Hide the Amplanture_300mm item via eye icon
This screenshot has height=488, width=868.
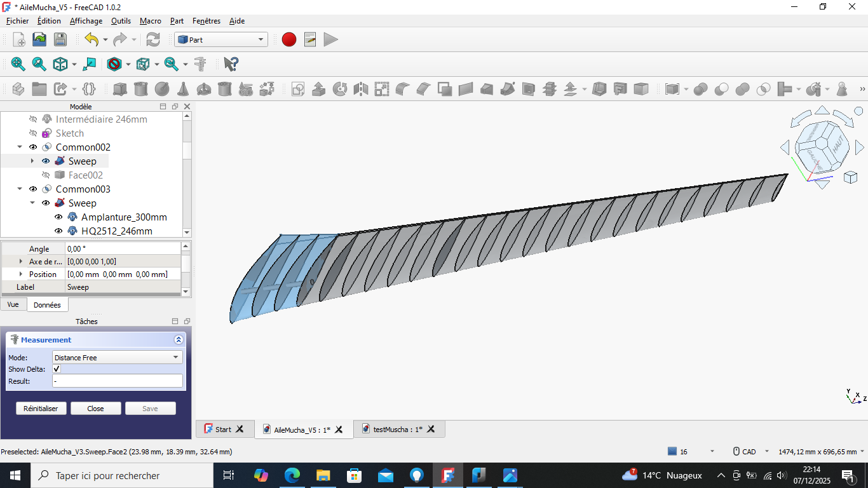click(x=58, y=217)
